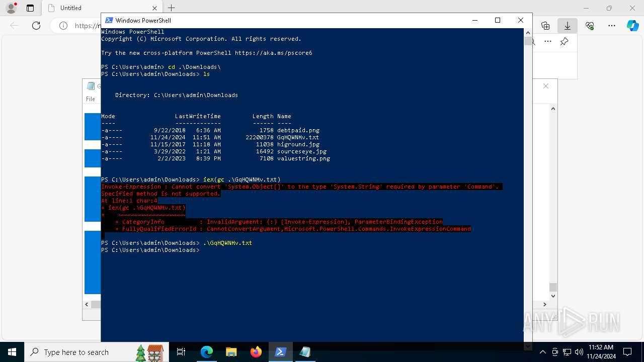Open Browser essentials heart icon
This screenshot has height=362, width=644.
coord(590,26)
